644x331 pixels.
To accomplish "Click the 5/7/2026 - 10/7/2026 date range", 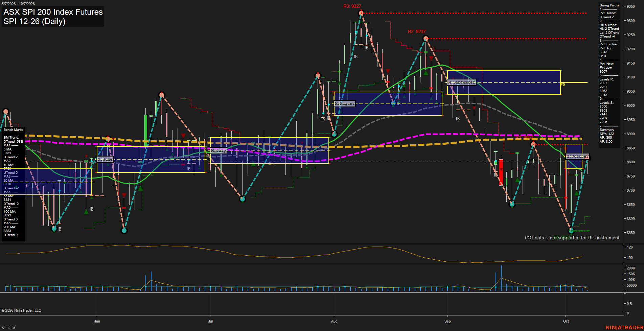I will (x=18, y=4).
